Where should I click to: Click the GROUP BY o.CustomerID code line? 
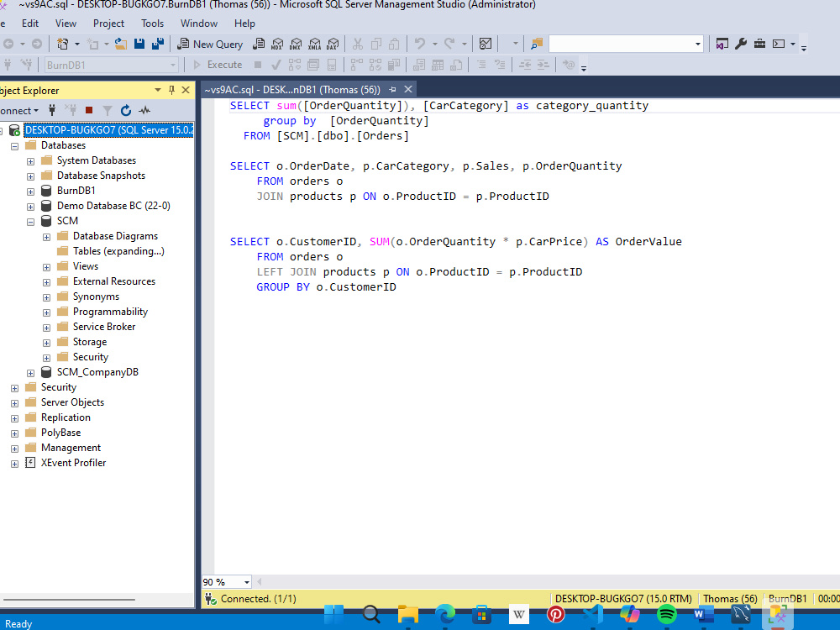tap(326, 287)
